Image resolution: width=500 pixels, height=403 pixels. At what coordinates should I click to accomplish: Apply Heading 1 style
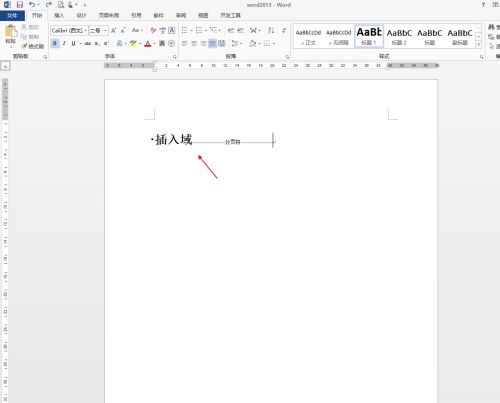click(369, 36)
